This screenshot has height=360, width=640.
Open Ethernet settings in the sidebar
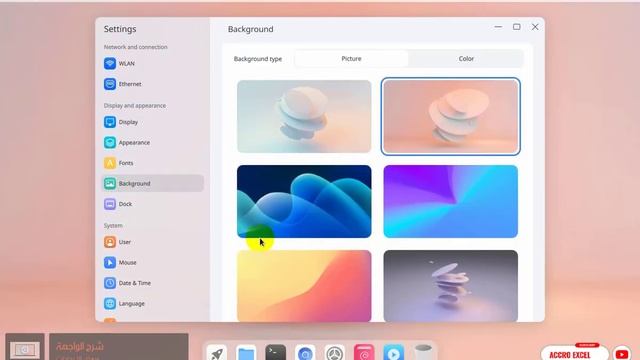[x=152, y=84]
